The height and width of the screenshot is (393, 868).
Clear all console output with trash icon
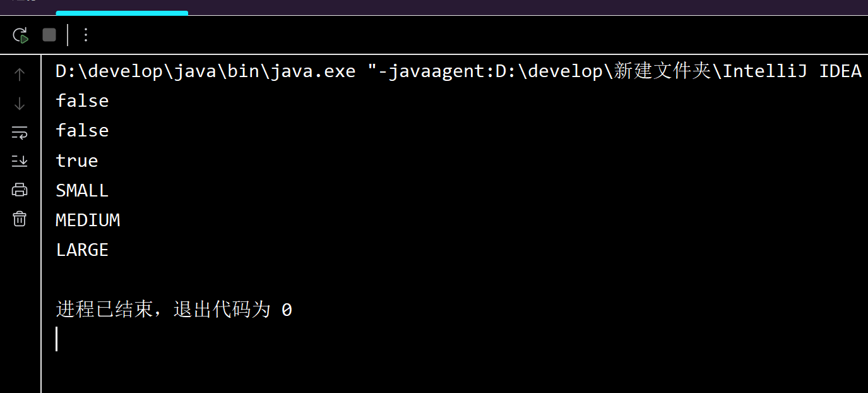pos(20,219)
